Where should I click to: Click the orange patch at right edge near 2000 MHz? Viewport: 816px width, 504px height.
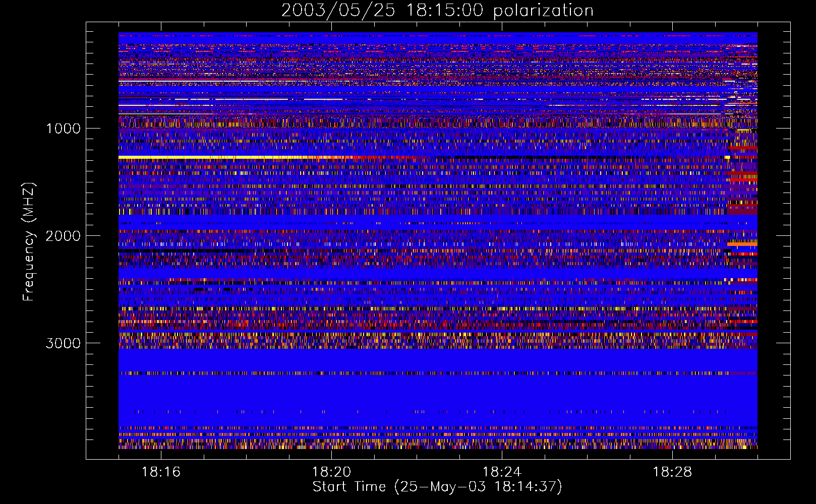click(742, 244)
